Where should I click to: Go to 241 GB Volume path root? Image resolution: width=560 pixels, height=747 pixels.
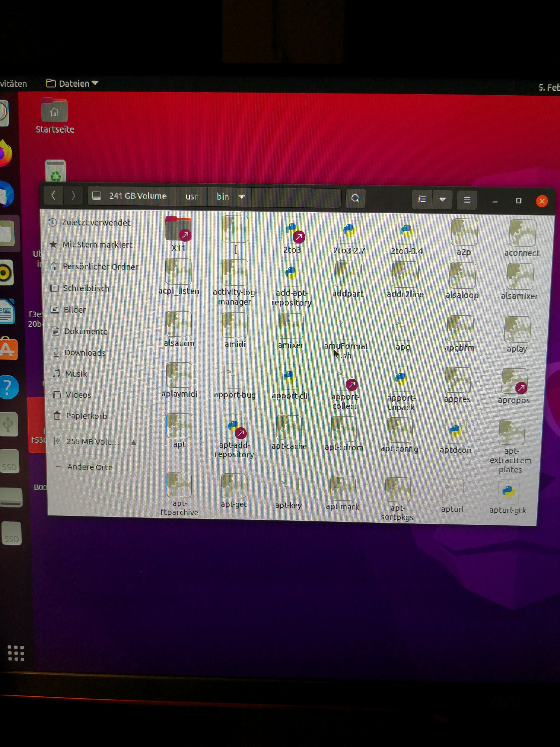tap(131, 196)
